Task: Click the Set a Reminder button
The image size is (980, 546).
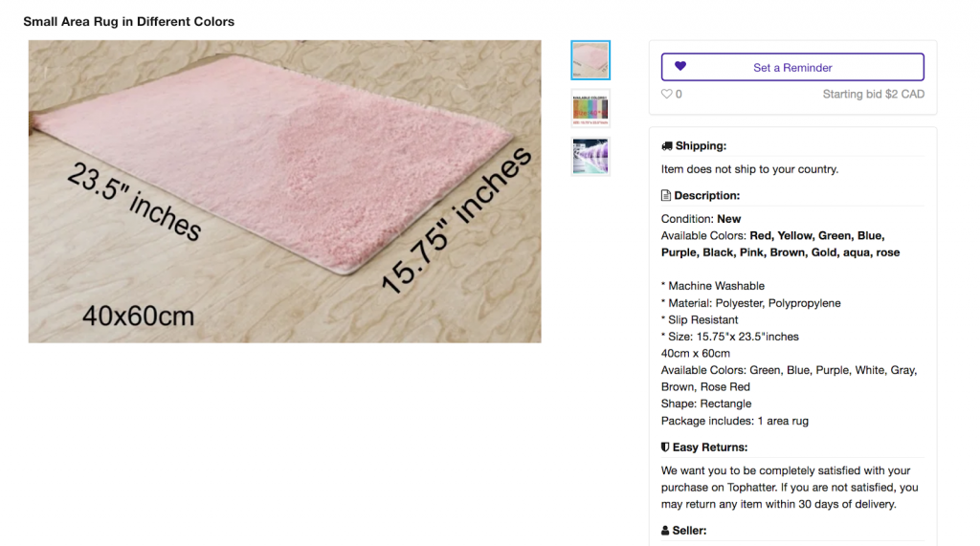Action: coord(792,67)
